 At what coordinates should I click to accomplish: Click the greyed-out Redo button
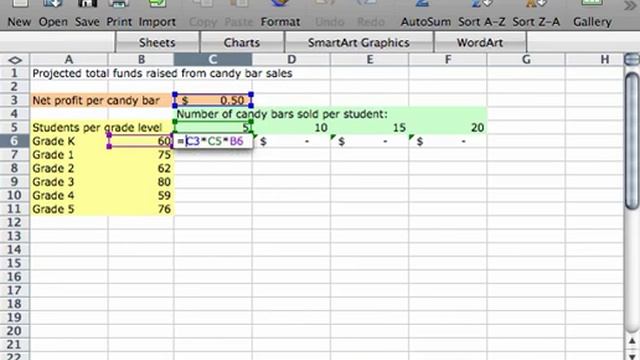click(371, 15)
